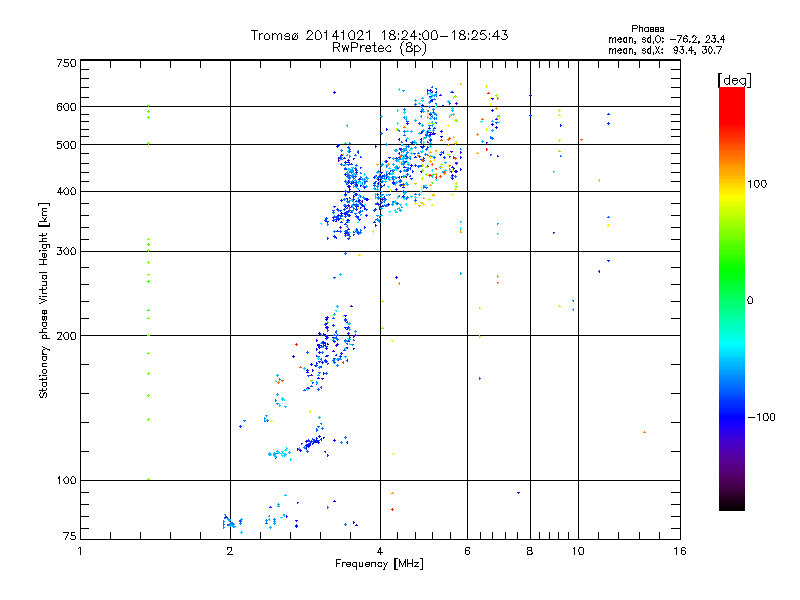Click the y-axis tick label '400'
This screenshot has width=800, height=600.
(67, 191)
